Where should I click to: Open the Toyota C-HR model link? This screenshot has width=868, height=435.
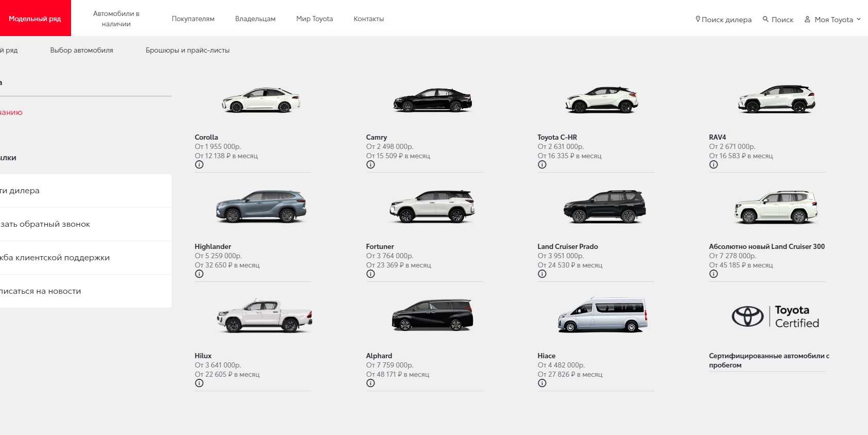coord(557,137)
